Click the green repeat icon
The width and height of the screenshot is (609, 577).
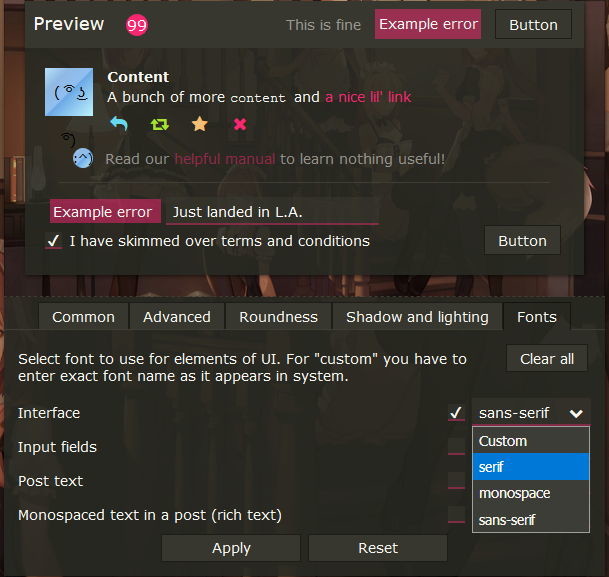[160, 124]
